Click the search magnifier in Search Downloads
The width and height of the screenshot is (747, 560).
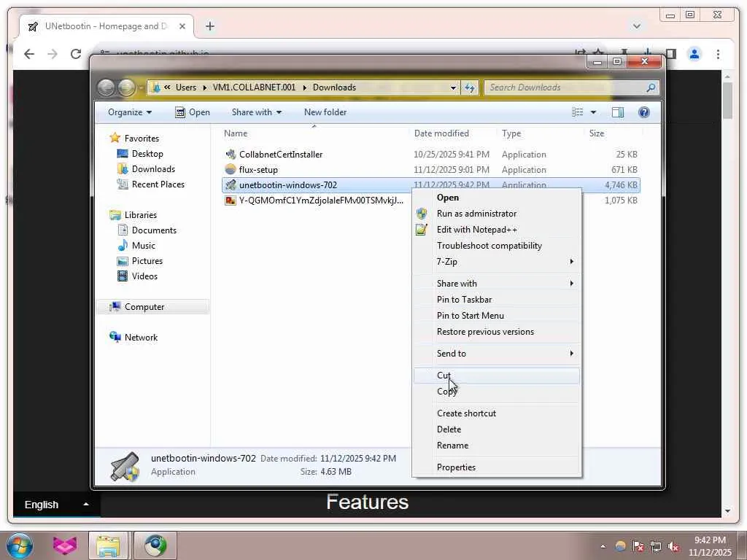[651, 87]
